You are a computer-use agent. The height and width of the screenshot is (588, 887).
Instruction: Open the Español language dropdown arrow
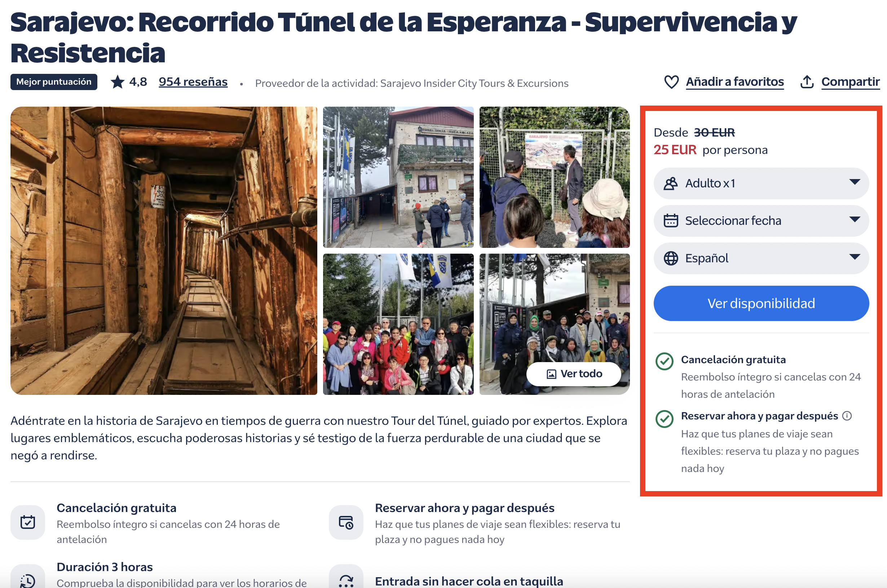click(x=854, y=257)
